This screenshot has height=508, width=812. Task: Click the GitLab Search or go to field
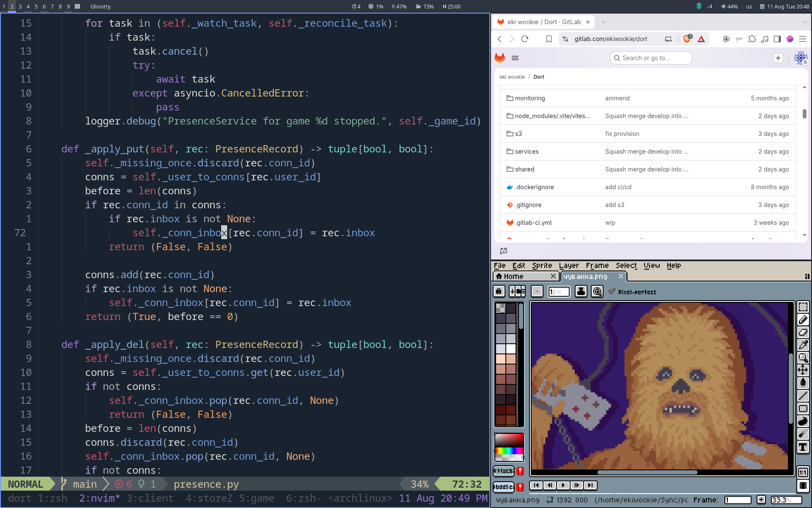[x=651, y=58]
